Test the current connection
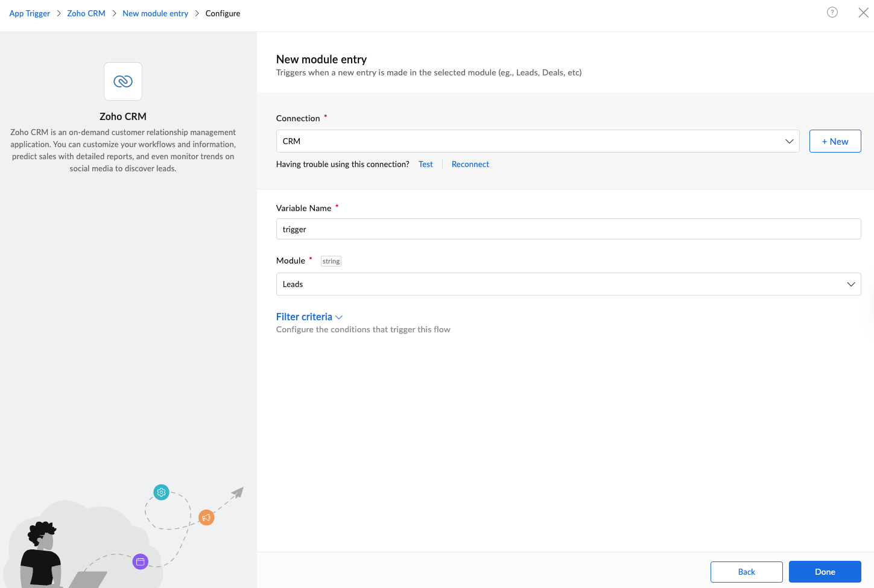874x588 pixels. pyautogui.click(x=425, y=164)
